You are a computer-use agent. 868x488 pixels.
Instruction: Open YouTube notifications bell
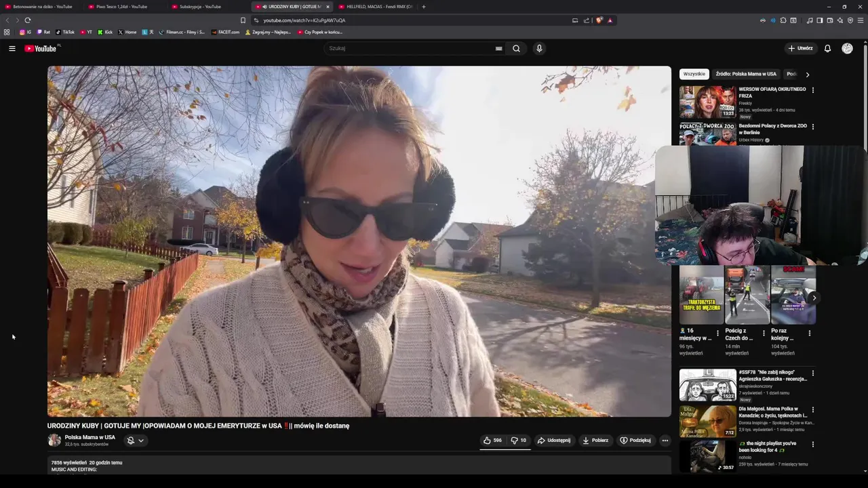(827, 48)
